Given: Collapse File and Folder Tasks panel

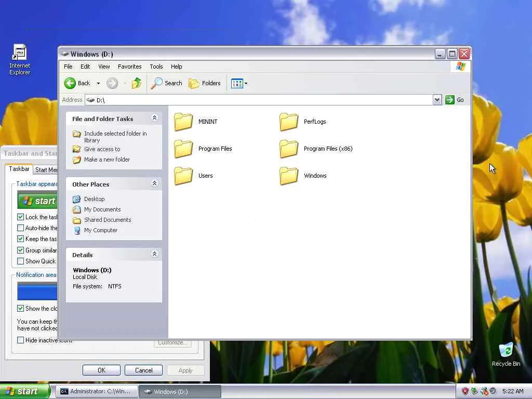Looking at the screenshot, I should [154, 118].
